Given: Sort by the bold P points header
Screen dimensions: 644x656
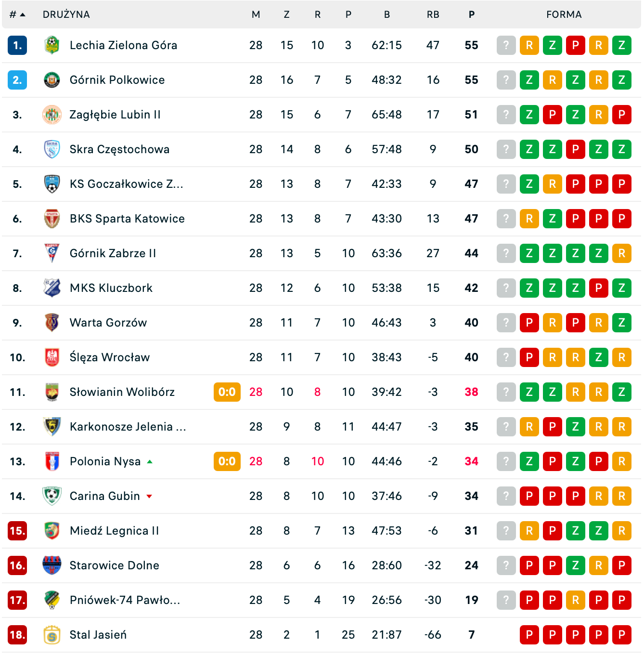Looking at the screenshot, I should [x=472, y=15].
